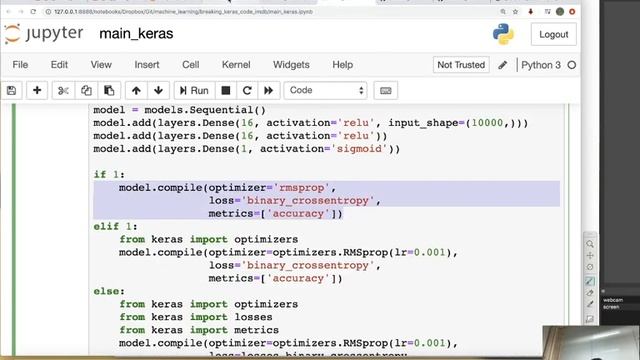Save notebook with the floppy disk icon
This screenshot has width=640, height=360.
click(11, 90)
